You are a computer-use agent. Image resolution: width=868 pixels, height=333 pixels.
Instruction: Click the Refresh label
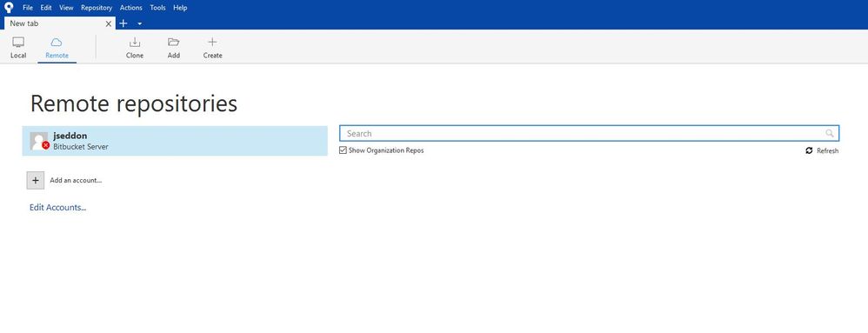pyautogui.click(x=828, y=151)
